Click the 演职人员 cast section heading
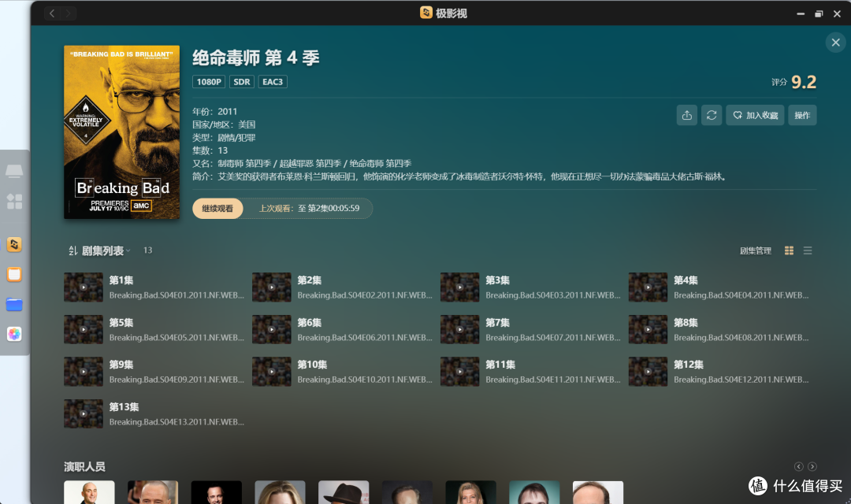The width and height of the screenshot is (851, 504). point(84,466)
